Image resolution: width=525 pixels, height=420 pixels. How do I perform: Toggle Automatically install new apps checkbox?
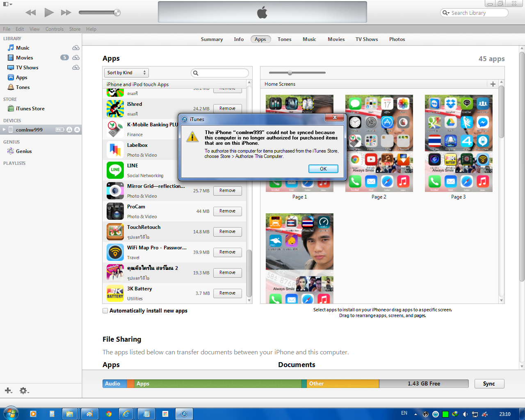coord(105,310)
